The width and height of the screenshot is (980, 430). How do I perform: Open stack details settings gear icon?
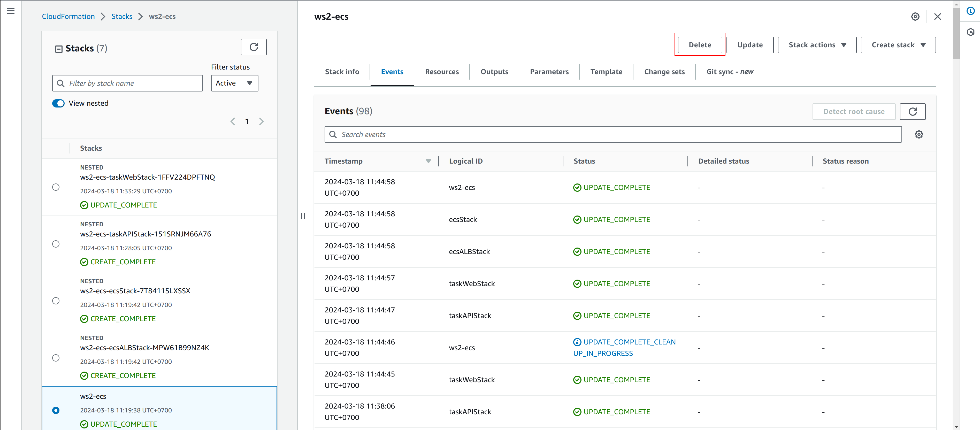[915, 17]
